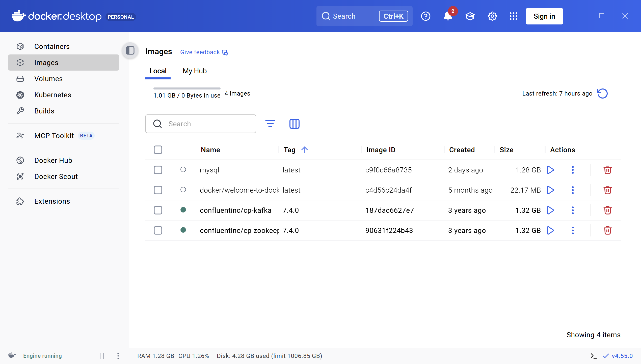Click the notifications bell icon
Screen dimensions: 641x364
point(448,16)
